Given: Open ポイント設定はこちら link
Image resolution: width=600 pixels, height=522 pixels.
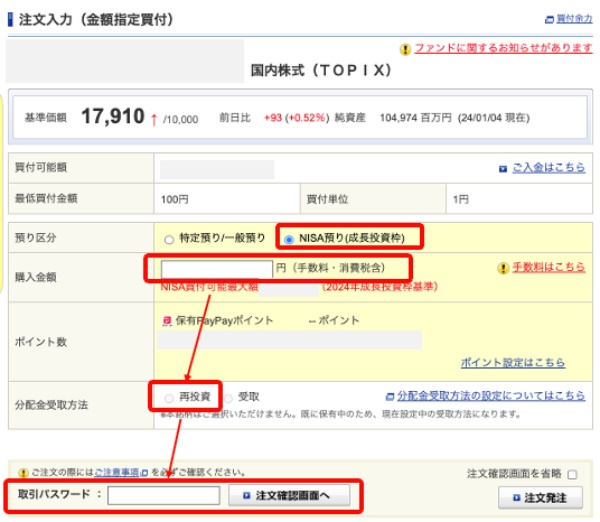Looking at the screenshot, I should coord(512,362).
